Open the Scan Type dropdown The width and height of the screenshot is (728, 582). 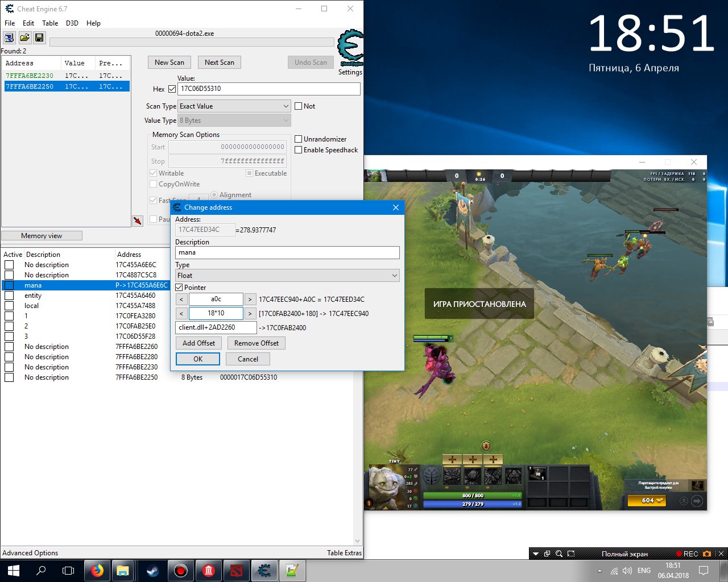coord(234,106)
